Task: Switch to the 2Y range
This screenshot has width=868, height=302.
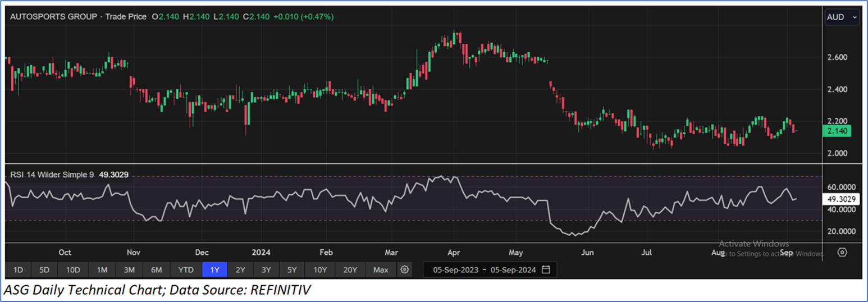Action: click(240, 270)
